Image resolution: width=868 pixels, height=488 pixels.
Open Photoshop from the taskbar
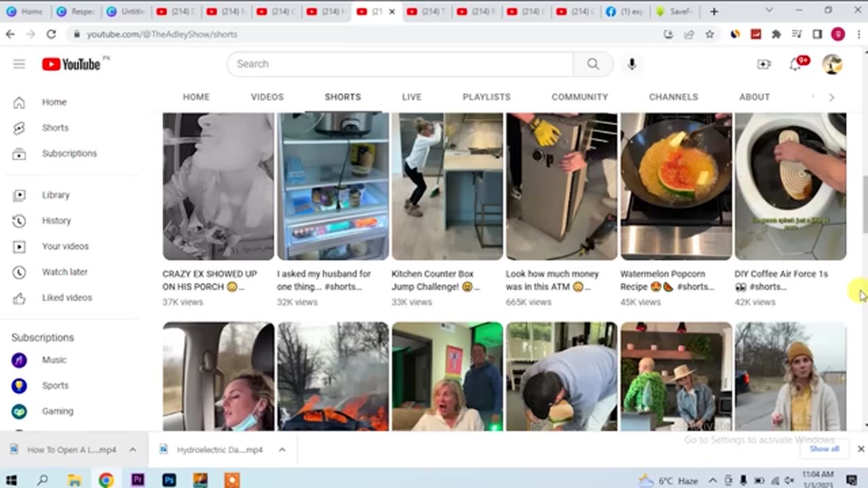click(x=169, y=480)
